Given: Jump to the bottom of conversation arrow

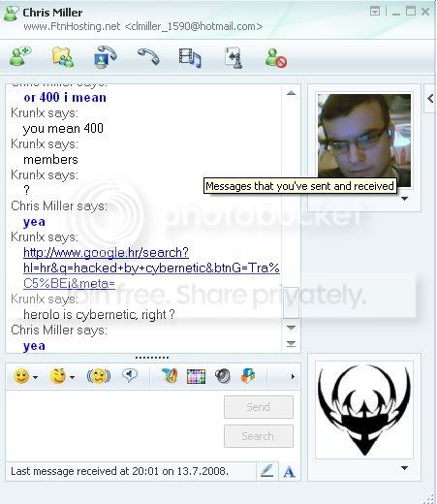Looking at the screenshot, I should [291, 343].
